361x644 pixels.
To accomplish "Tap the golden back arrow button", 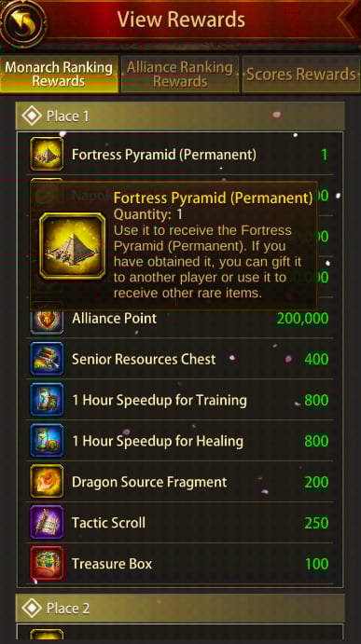I will [21, 22].
